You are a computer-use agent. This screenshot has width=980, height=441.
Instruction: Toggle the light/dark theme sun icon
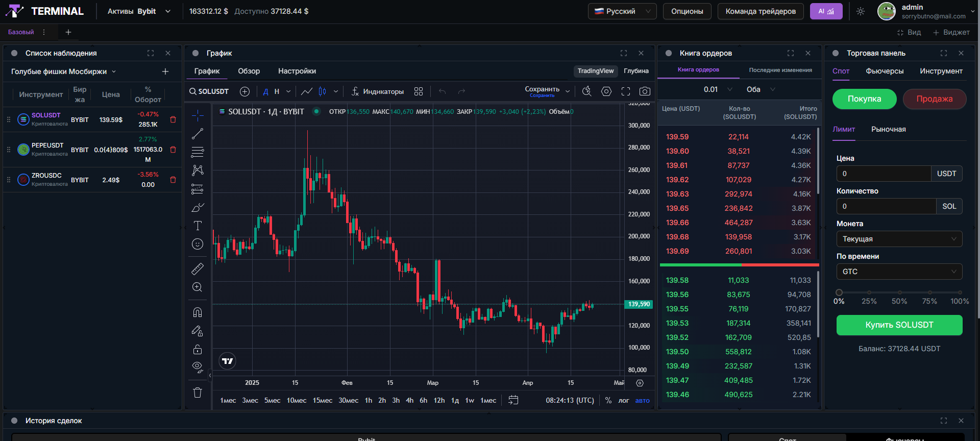pos(861,11)
